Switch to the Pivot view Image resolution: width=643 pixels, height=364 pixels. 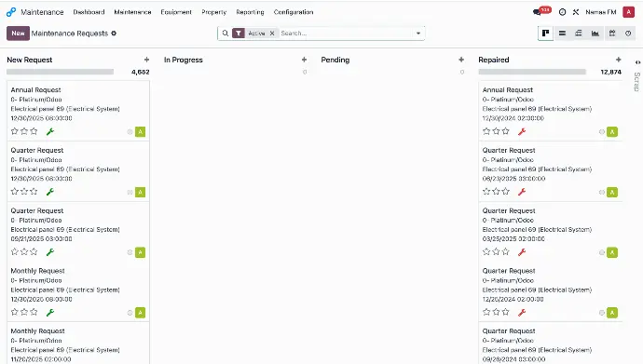tap(578, 34)
